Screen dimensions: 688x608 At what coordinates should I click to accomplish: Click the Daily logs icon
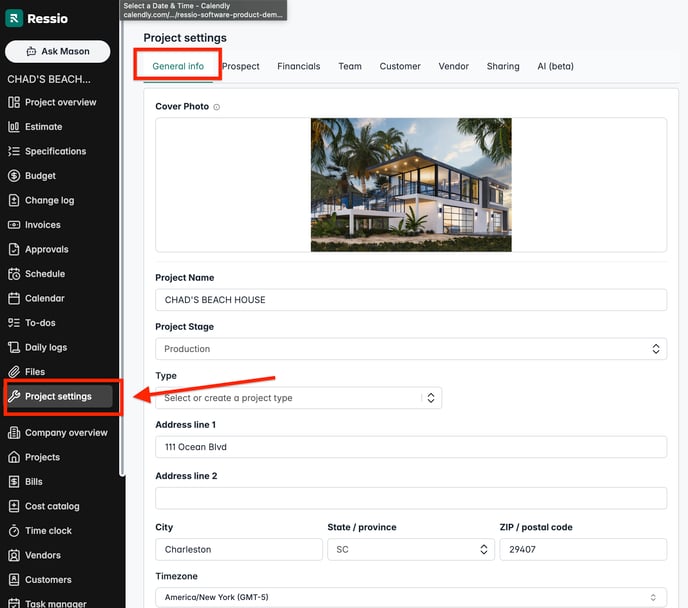14,347
